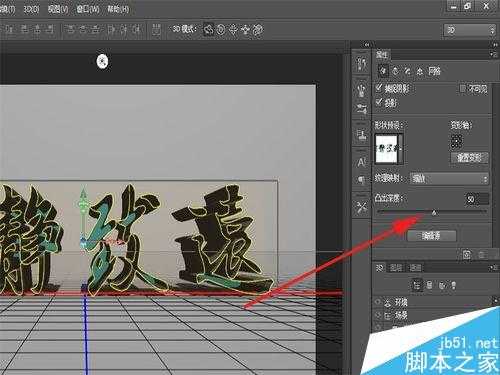Click the 编辑源 button
The image size is (500, 375).
(x=431, y=236)
